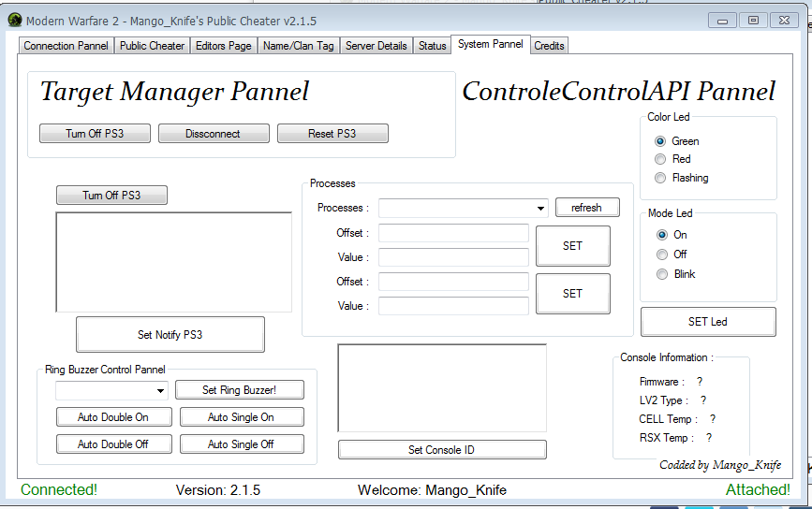This screenshot has width=812, height=509.
Task: Click the LV2 Type : ? label
Action: (672, 400)
